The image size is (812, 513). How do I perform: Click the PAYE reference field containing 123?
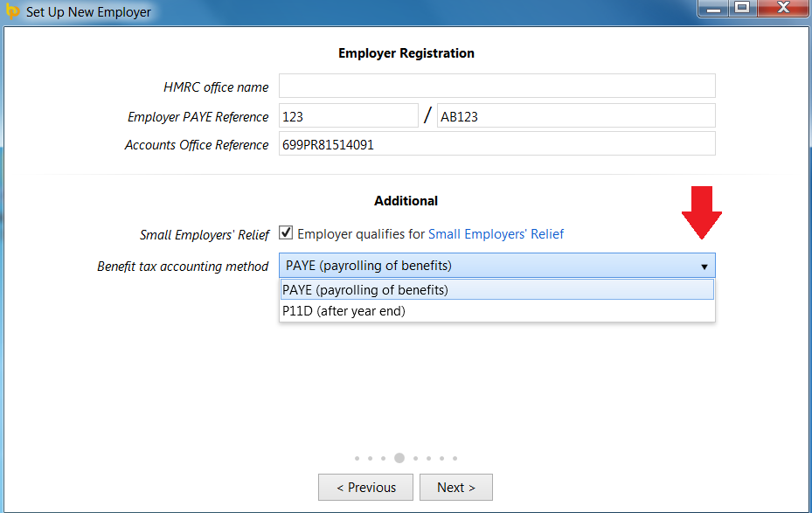[349, 116]
